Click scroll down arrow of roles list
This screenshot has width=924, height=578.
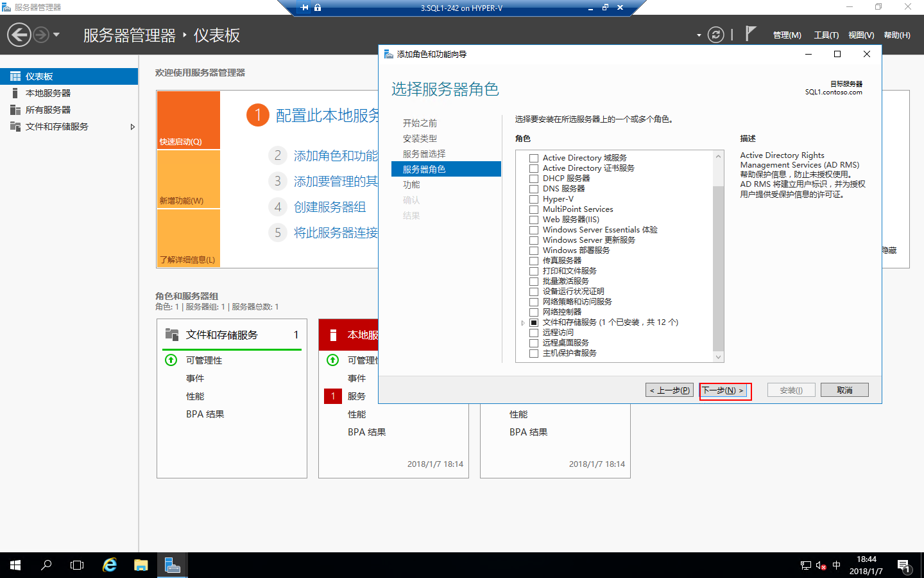718,357
